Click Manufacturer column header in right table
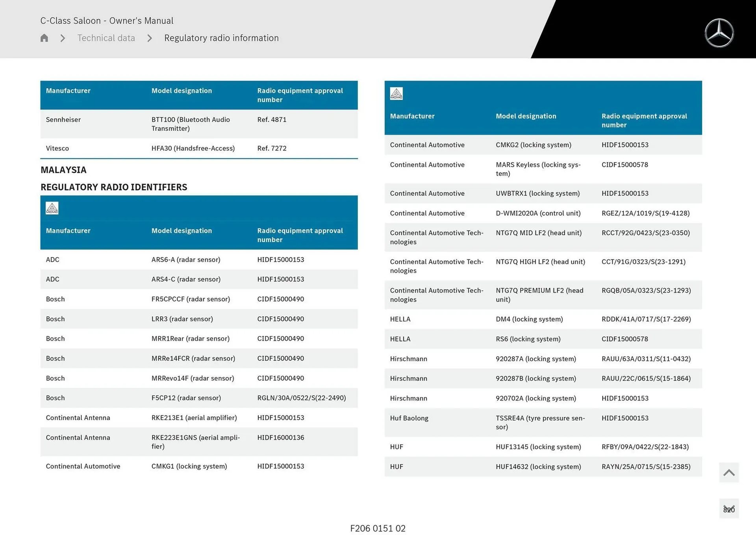This screenshot has height=535, width=756. click(x=412, y=116)
